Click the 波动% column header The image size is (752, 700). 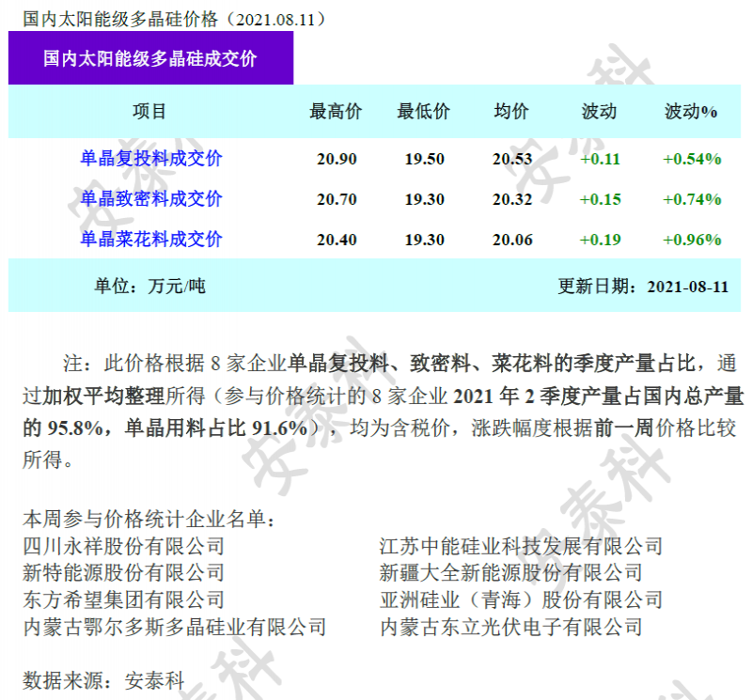691,112
